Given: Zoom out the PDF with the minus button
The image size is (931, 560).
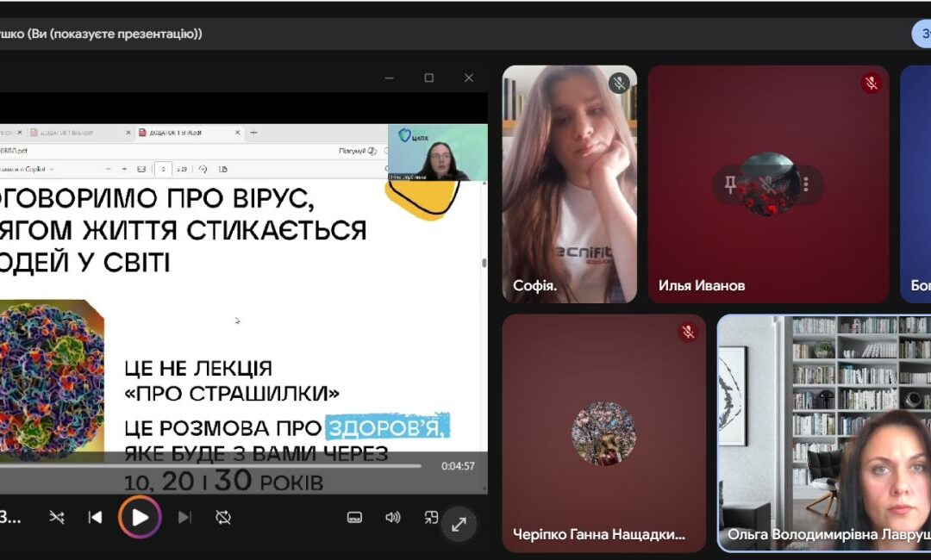Looking at the screenshot, I should coord(108,169).
